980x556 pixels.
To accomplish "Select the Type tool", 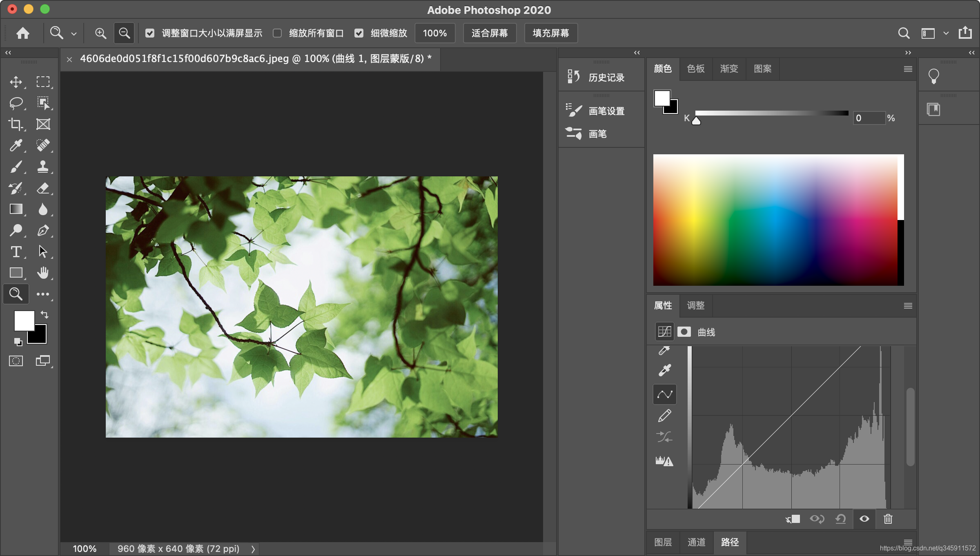I will [x=16, y=251].
